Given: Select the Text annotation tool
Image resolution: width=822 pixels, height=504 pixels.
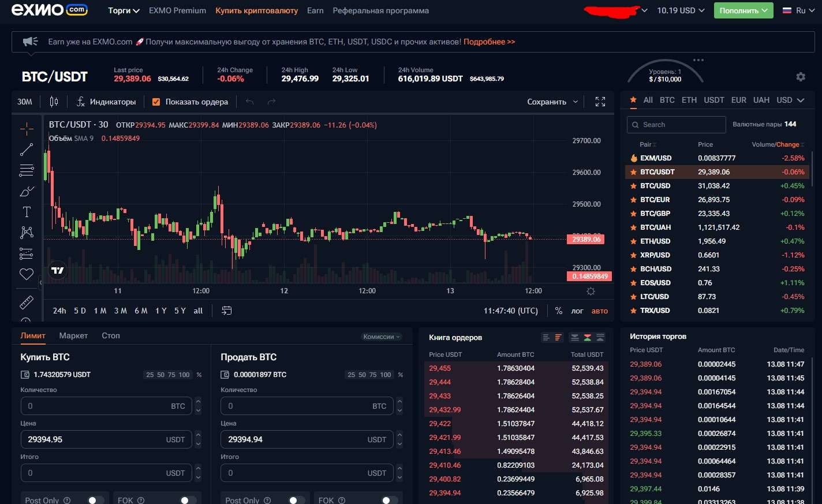Looking at the screenshot, I should 27,212.
